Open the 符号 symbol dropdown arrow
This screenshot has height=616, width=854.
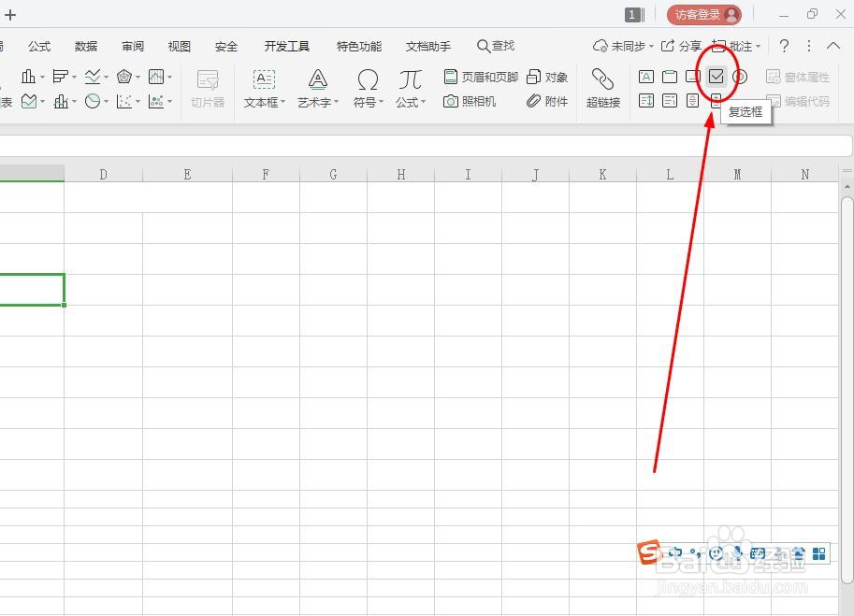380,103
